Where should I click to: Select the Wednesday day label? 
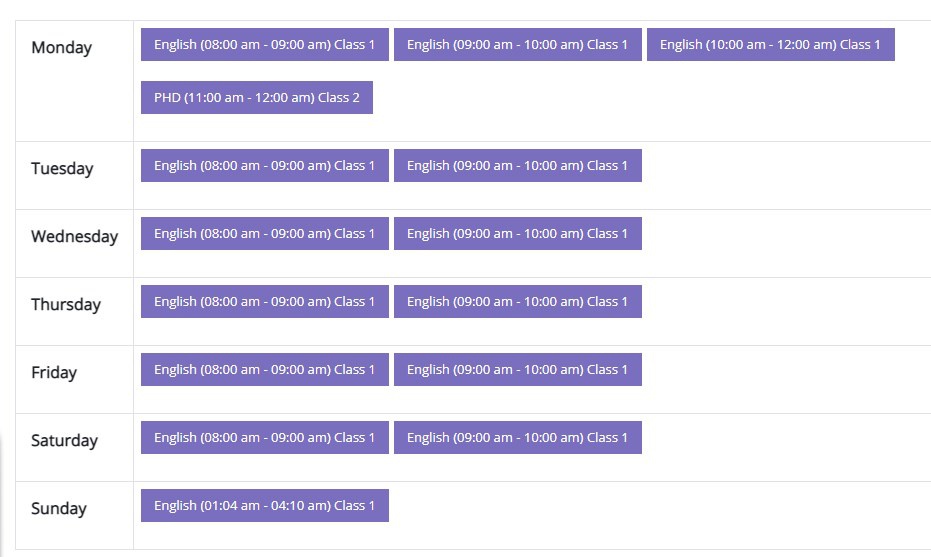(74, 237)
